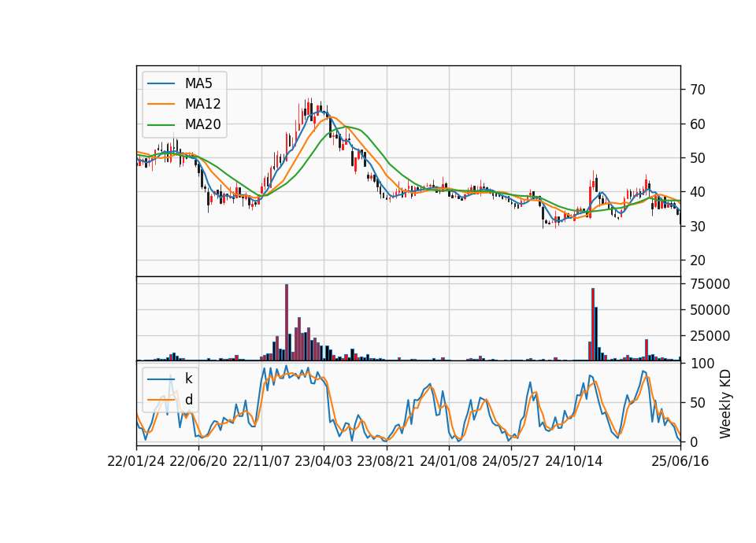Click the price axis value 70
Image resolution: width=756 pixels, height=543 pixels.
[697, 90]
